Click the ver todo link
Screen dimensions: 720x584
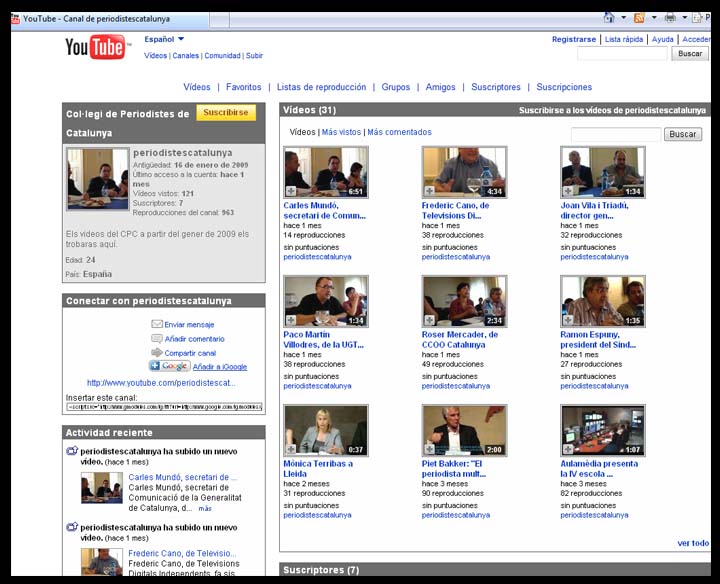(693, 543)
